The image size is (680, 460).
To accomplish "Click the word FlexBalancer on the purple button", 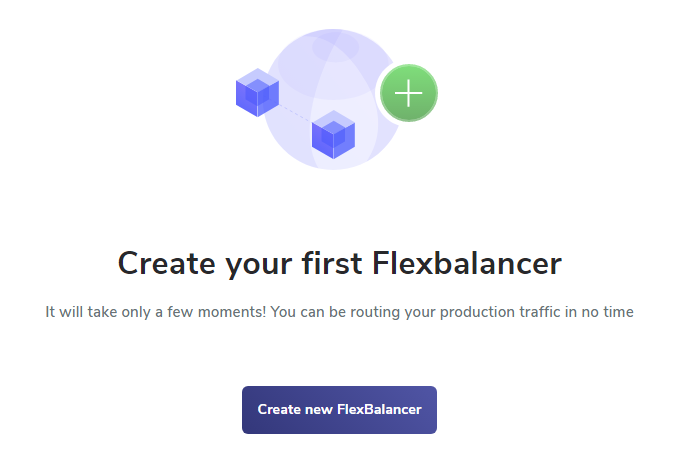I will [x=379, y=409].
